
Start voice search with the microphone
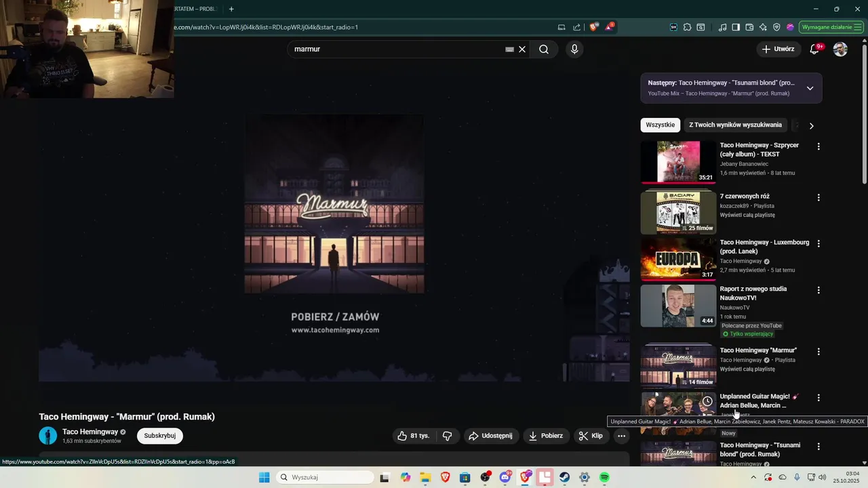tap(574, 49)
